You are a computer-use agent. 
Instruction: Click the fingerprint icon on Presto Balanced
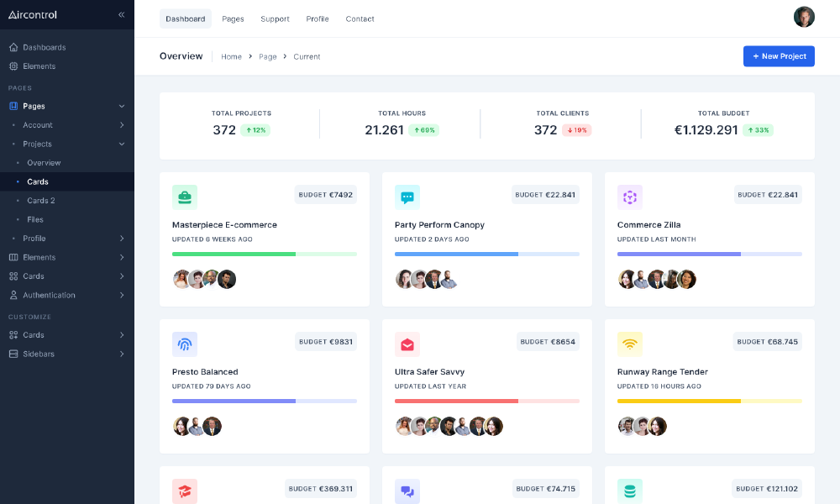[185, 344]
